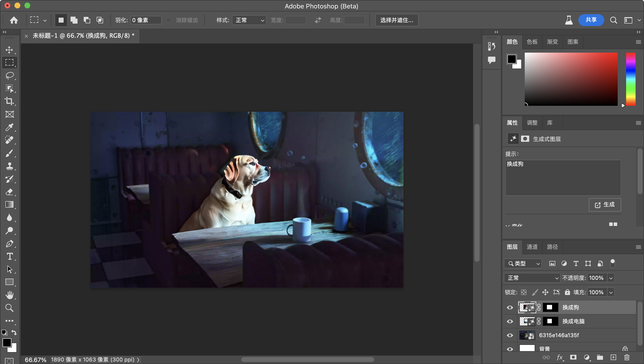Click the 羽化 feather input field
The image size is (644, 364).
coord(146,20)
